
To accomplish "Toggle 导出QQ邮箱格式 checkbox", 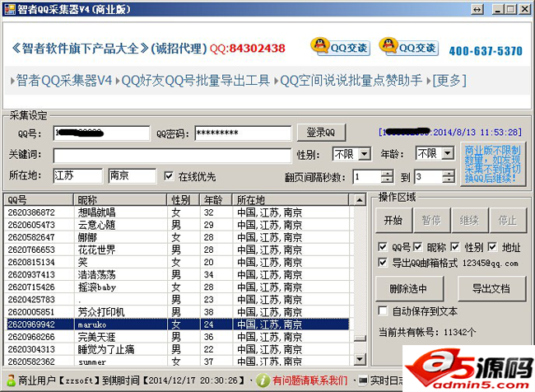I will coord(383,262).
